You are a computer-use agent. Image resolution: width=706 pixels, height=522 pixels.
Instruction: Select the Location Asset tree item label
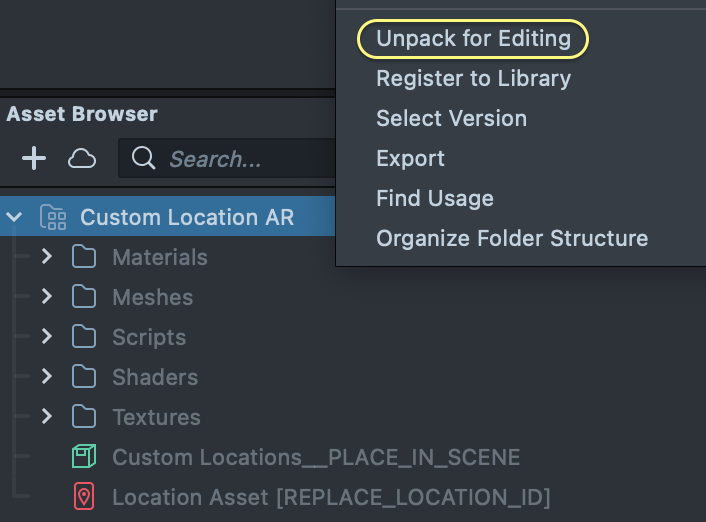tap(331, 497)
